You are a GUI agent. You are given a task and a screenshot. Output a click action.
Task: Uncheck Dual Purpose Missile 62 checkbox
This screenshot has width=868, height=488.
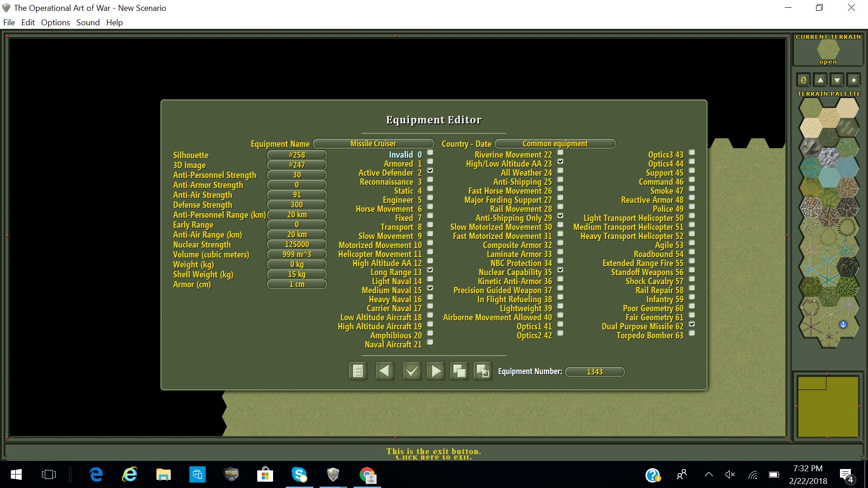coord(692,324)
